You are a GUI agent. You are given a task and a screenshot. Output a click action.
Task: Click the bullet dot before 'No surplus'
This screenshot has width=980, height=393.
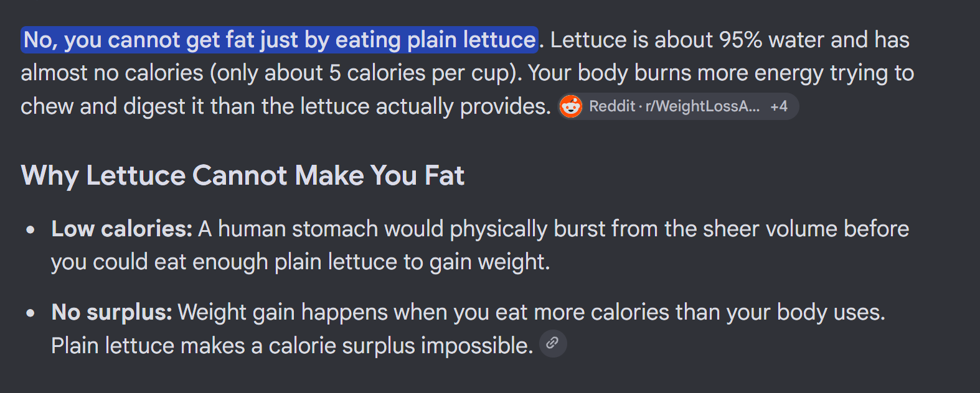click(31, 313)
